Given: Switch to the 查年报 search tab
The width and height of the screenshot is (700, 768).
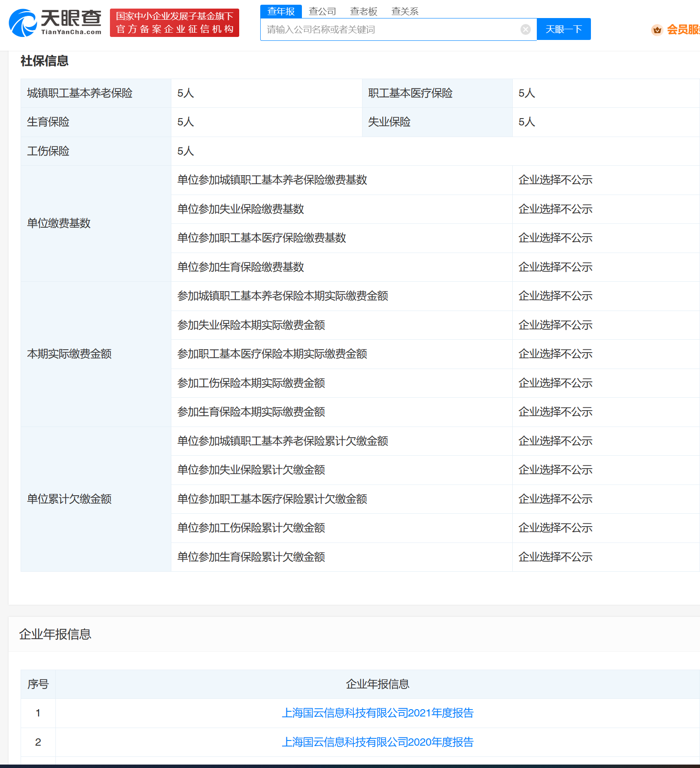Looking at the screenshot, I should coord(281,11).
